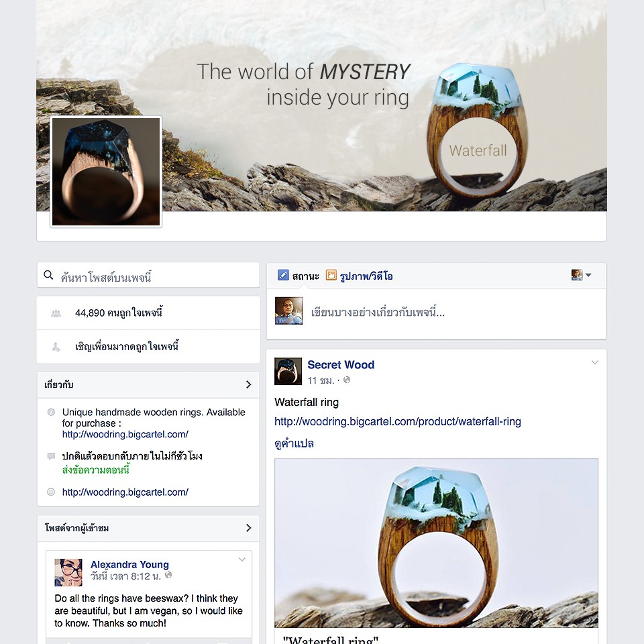Image resolution: width=644 pixels, height=644 pixels.
Task: Open the waterfall-ring product link
Action: point(398,421)
